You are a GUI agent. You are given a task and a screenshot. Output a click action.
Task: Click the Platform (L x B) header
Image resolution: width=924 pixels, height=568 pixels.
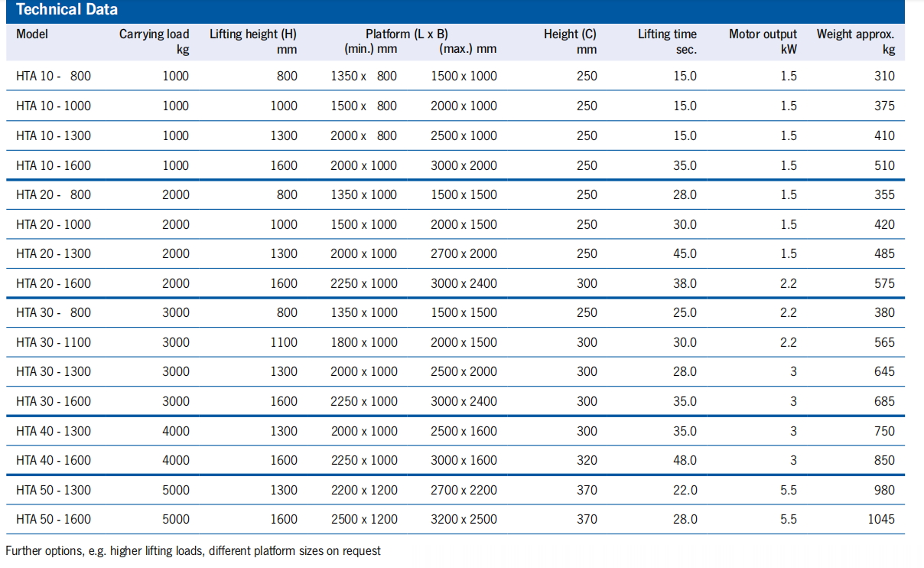coord(406,34)
